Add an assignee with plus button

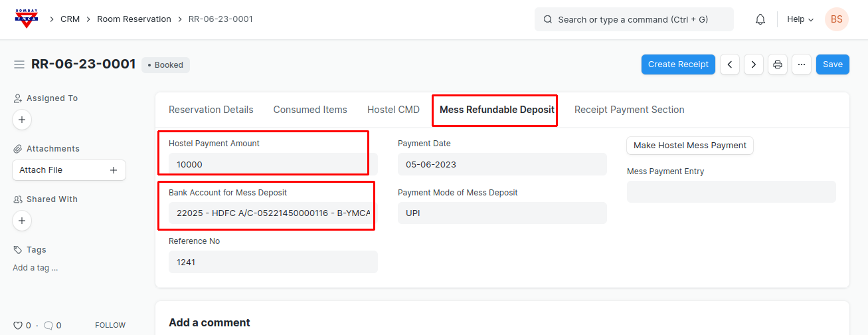(22, 120)
